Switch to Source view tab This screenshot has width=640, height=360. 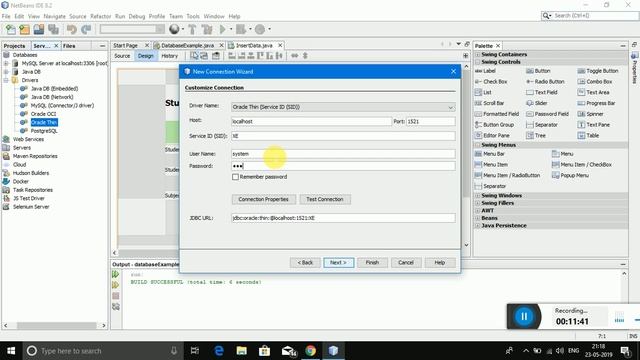(122, 56)
